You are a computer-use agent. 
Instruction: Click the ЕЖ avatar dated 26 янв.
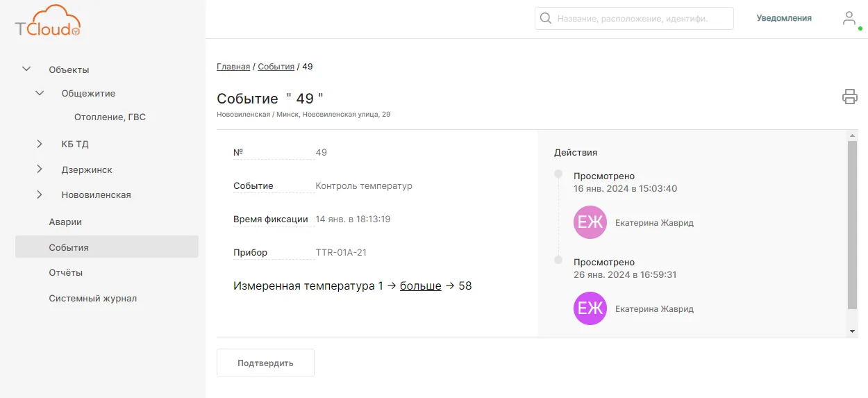(x=590, y=308)
